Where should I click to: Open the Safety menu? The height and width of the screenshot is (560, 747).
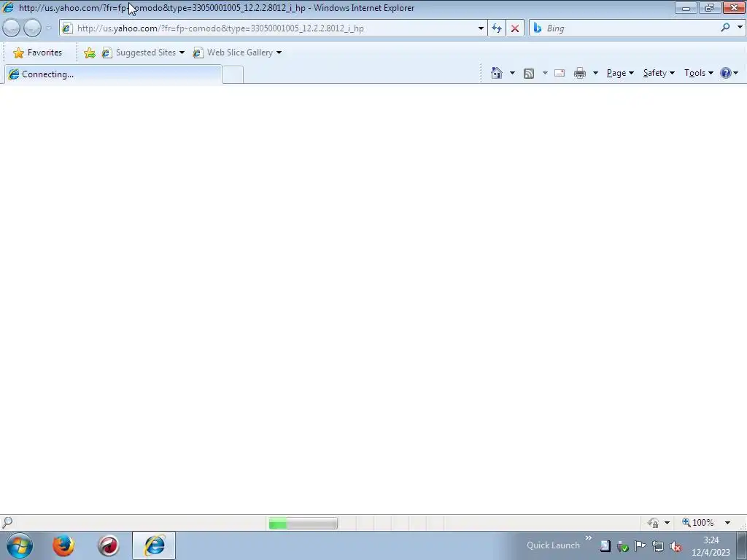click(659, 73)
